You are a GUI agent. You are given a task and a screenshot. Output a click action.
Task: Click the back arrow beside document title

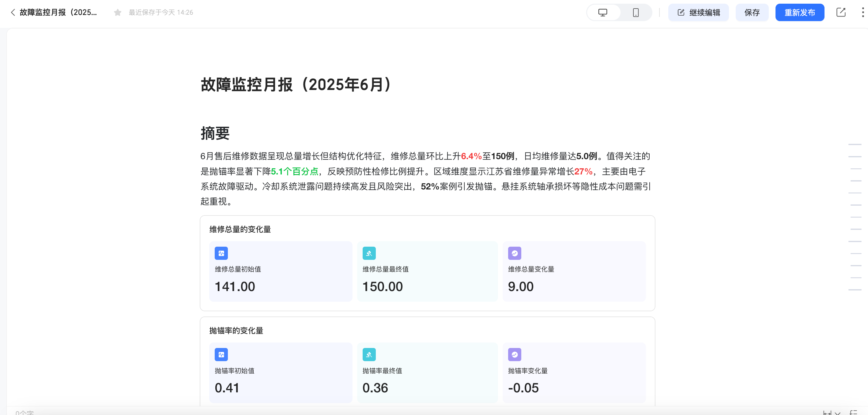pos(13,13)
